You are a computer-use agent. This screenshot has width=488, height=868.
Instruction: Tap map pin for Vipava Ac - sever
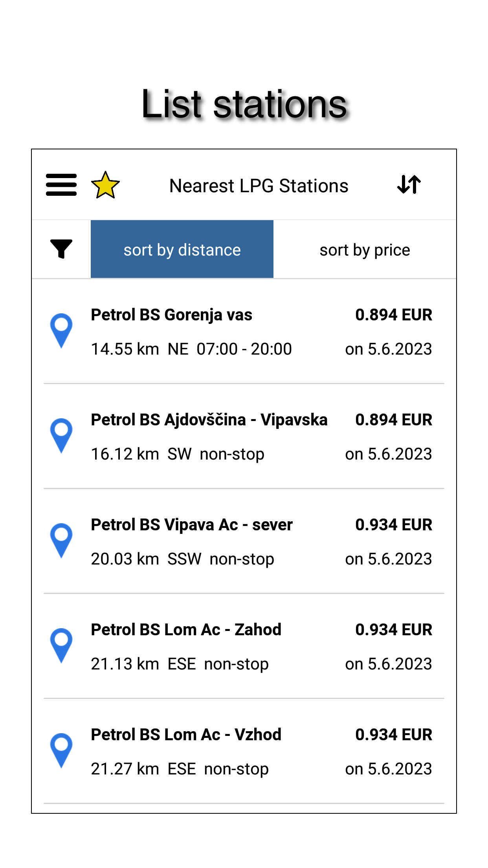[x=61, y=540]
